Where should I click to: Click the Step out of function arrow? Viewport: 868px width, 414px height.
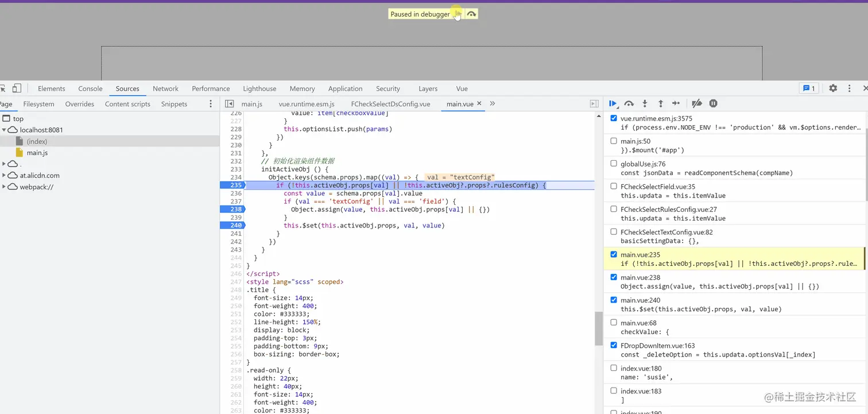coord(660,104)
